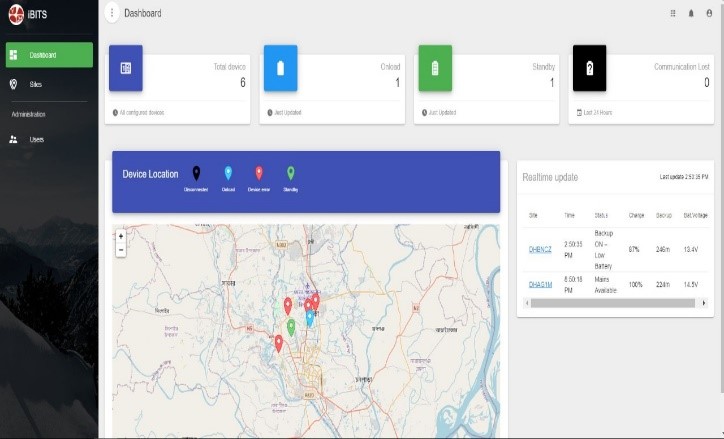The image size is (724, 439).
Task: Click the table scrollbar right arrow
Action: 704,303
